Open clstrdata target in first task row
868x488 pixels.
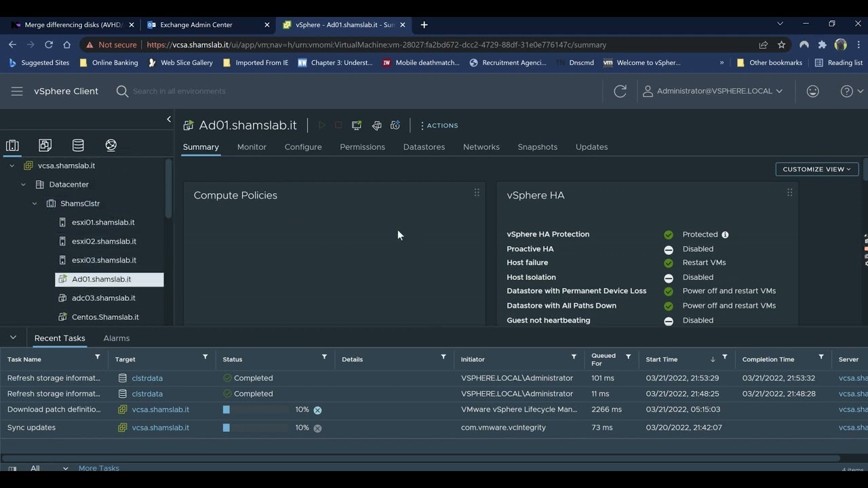147,378
